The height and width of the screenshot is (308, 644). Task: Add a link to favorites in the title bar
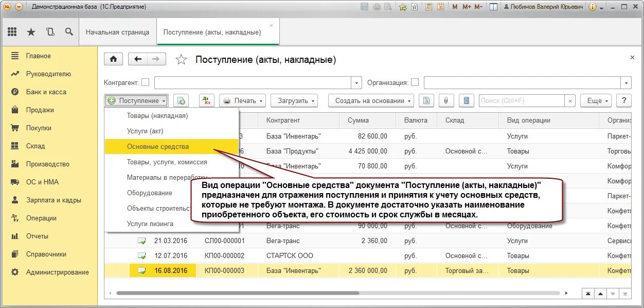point(403,7)
